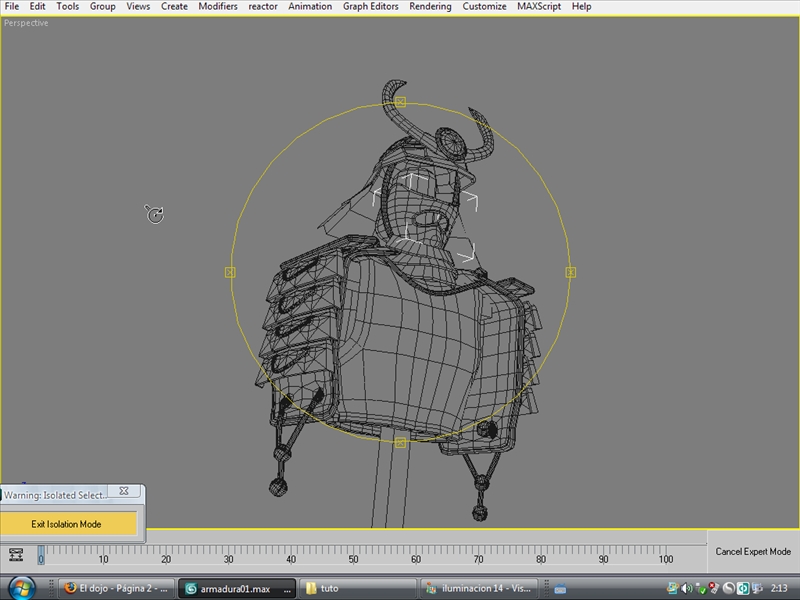Open the Windows Start menu

coord(20,588)
